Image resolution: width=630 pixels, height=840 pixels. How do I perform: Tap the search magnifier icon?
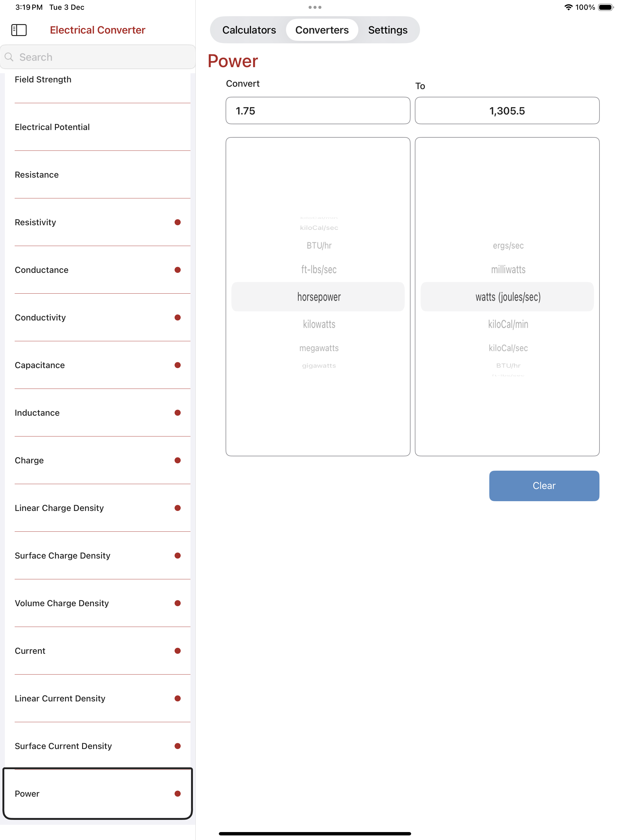[9, 57]
